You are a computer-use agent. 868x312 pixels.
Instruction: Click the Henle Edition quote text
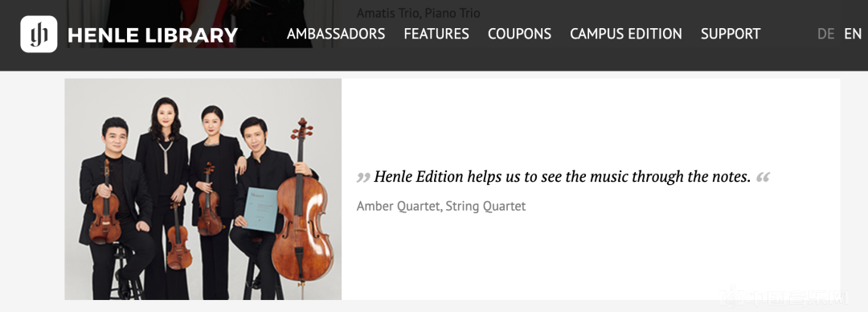[563, 177]
